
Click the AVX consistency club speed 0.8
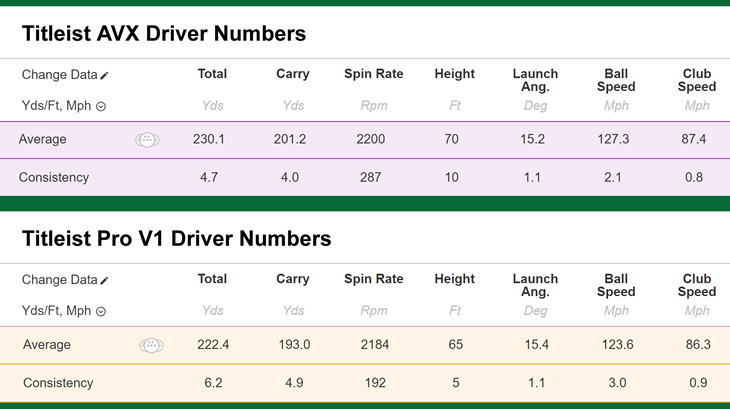[694, 177]
